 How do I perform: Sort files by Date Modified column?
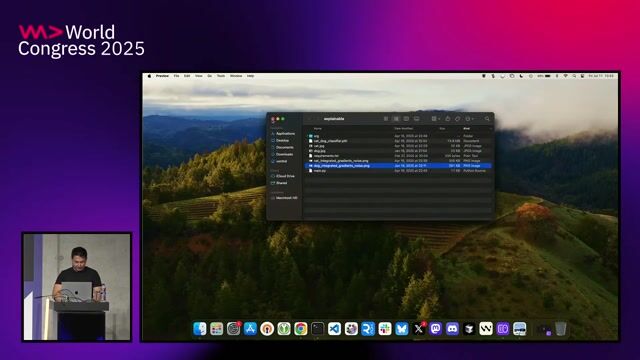pos(404,129)
